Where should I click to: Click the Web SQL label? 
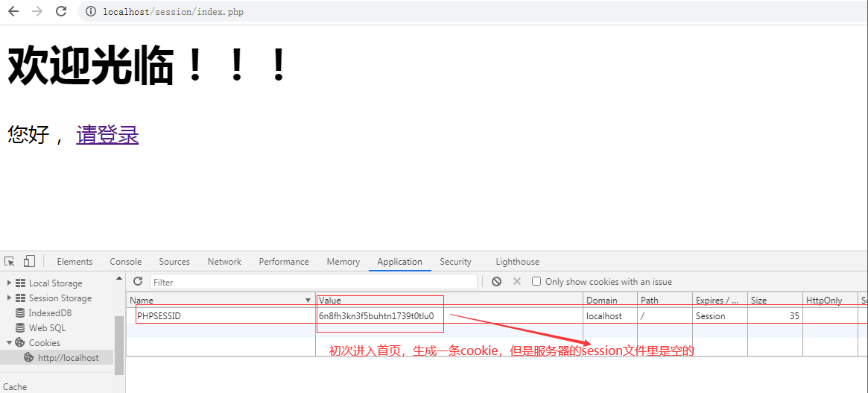[x=47, y=328]
